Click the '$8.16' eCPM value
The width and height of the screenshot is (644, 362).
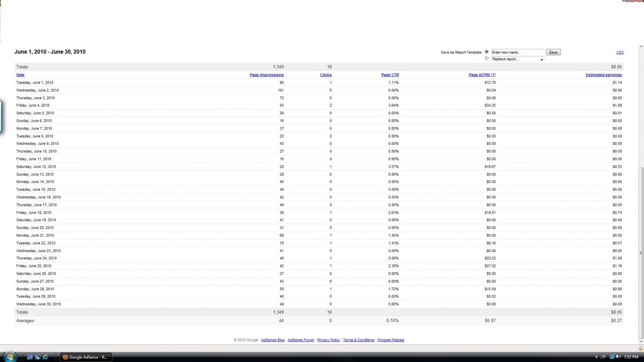click(491, 243)
